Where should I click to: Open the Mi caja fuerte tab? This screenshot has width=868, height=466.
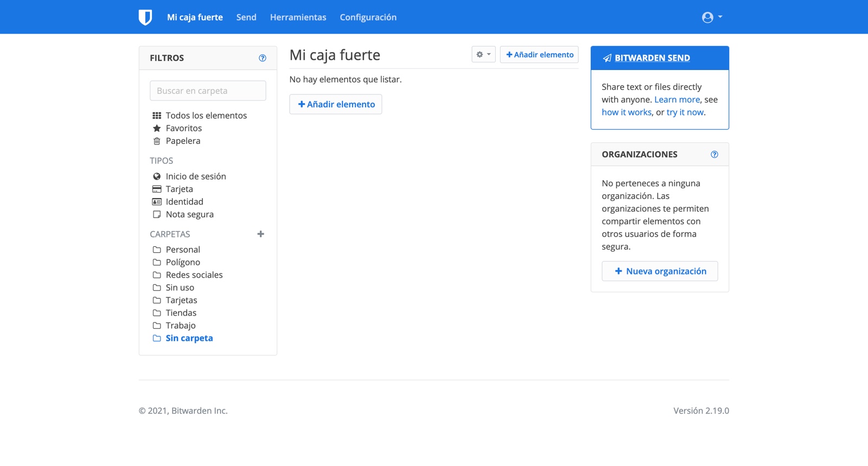click(x=195, y=17)
